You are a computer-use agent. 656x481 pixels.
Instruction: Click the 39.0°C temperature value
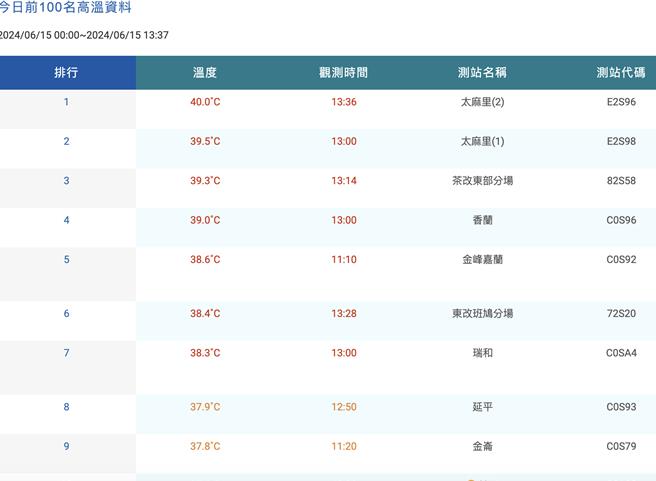(205, 220)
